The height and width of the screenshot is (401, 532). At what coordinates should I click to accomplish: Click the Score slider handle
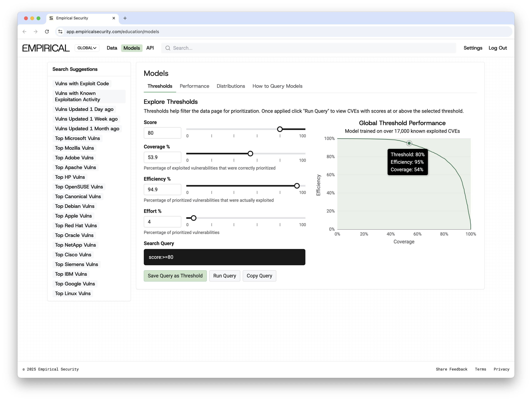[280, 129]
